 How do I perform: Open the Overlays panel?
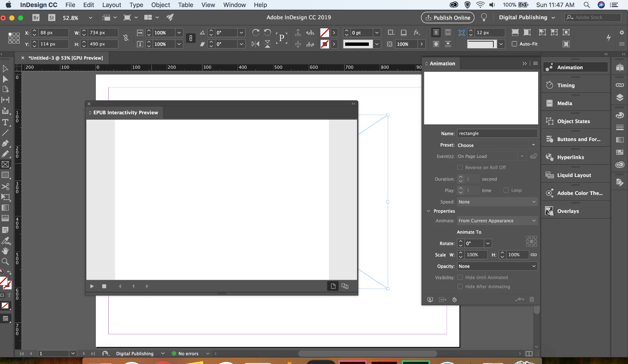576,211
